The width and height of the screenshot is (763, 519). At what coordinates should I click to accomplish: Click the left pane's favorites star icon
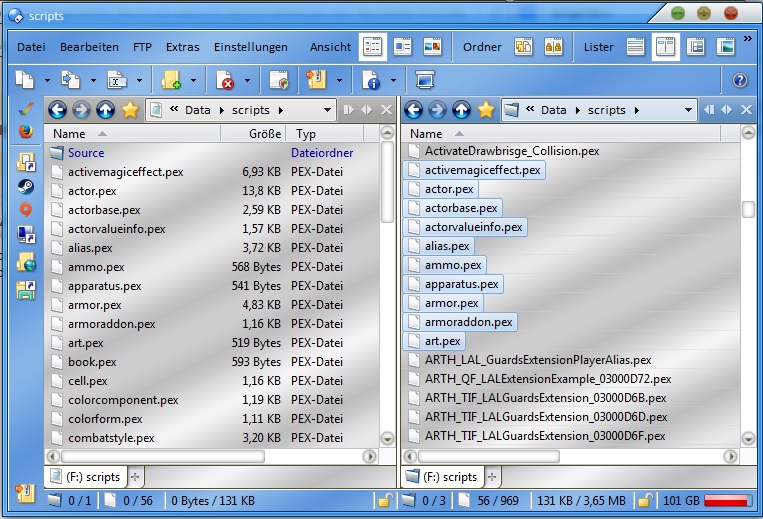click(130, 110)
